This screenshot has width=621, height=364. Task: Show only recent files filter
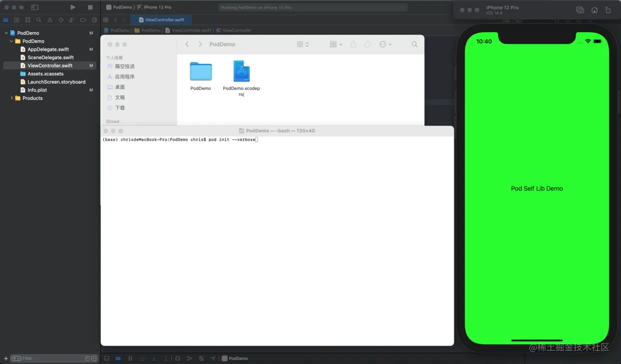(88, 358)
